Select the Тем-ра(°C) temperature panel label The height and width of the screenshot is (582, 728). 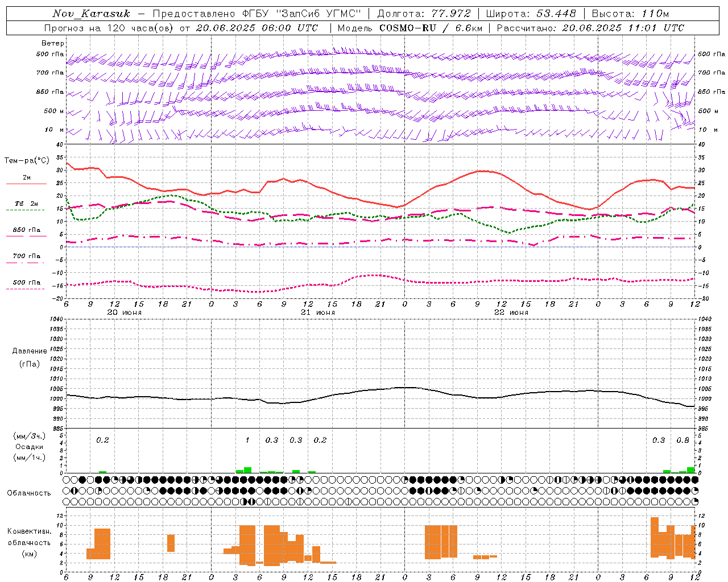[x=27, y=161]
